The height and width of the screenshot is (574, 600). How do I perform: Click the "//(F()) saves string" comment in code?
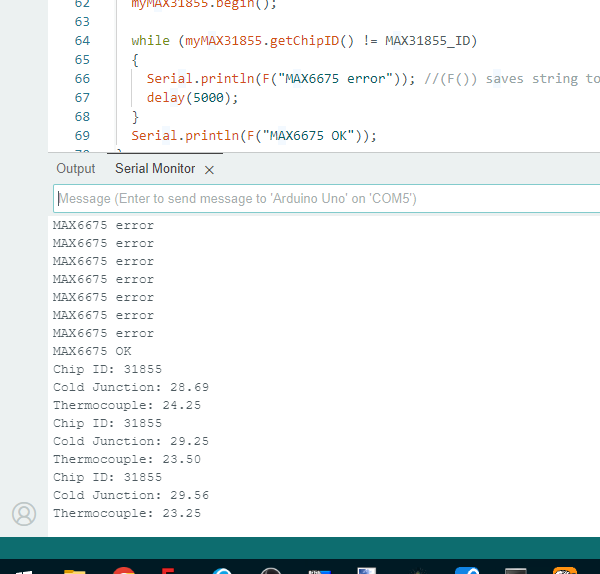(x=512, y=78)
